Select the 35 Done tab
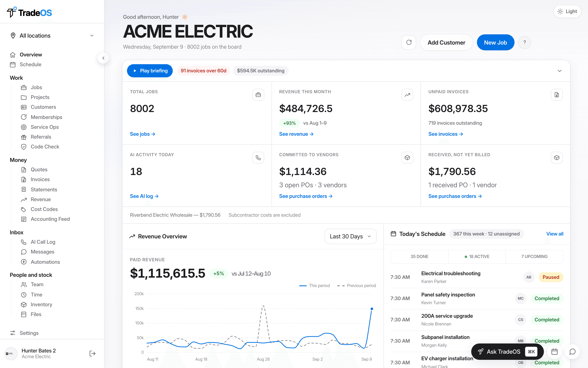This screenshot has width=588, height=368. click(x=419, y=257)
